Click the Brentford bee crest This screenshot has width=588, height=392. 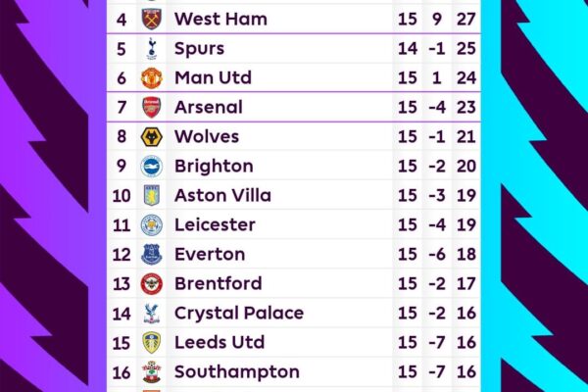pyautogui.click(x=151, y=283)
